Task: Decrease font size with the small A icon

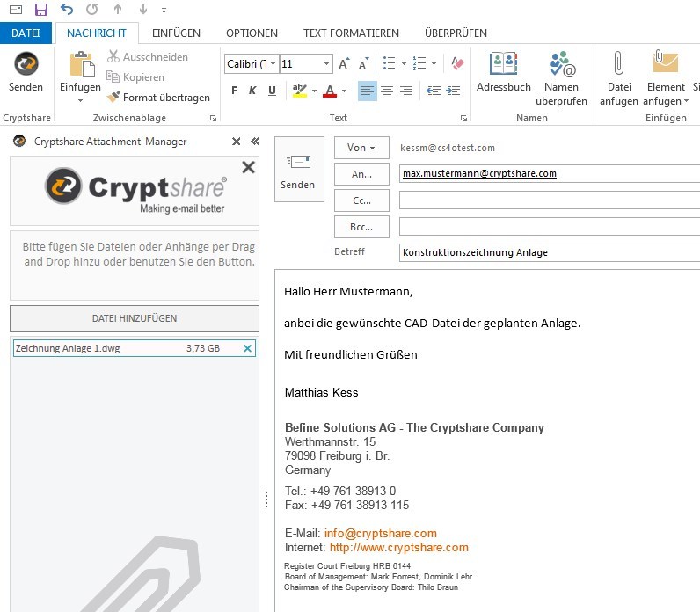Action: (x=364, y=64)
